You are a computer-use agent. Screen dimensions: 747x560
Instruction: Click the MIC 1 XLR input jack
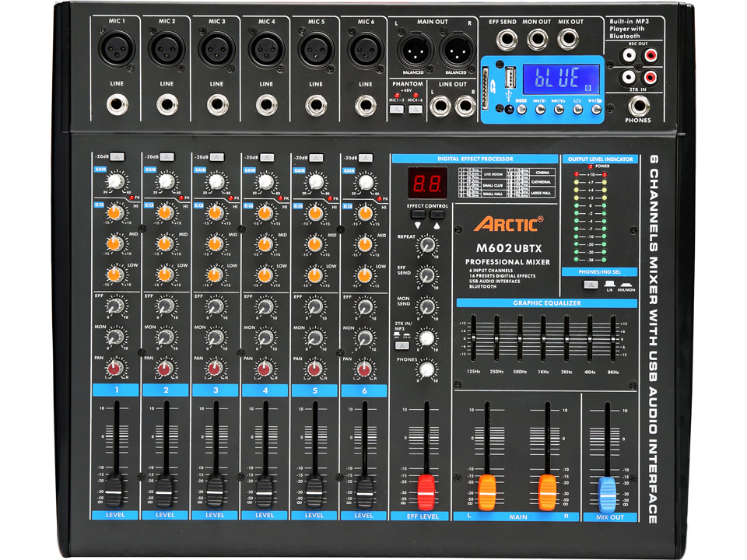(x=117, y=48)
